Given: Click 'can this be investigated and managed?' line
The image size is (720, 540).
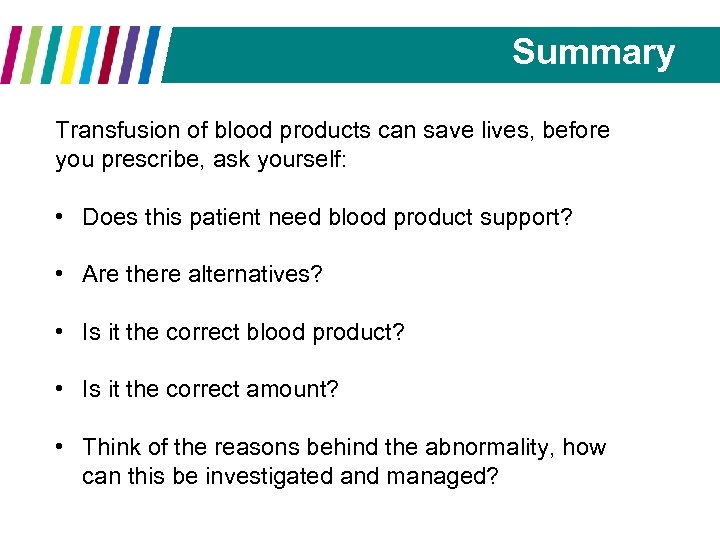Looking at the screenshot, I should 290,476.
